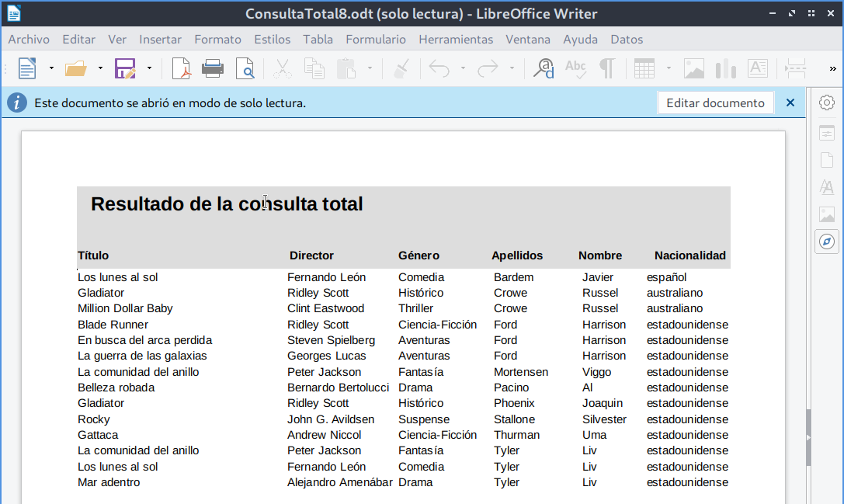Open Find and Replace tool
This screenshot has height=504, width=844.
coord(544,68)
